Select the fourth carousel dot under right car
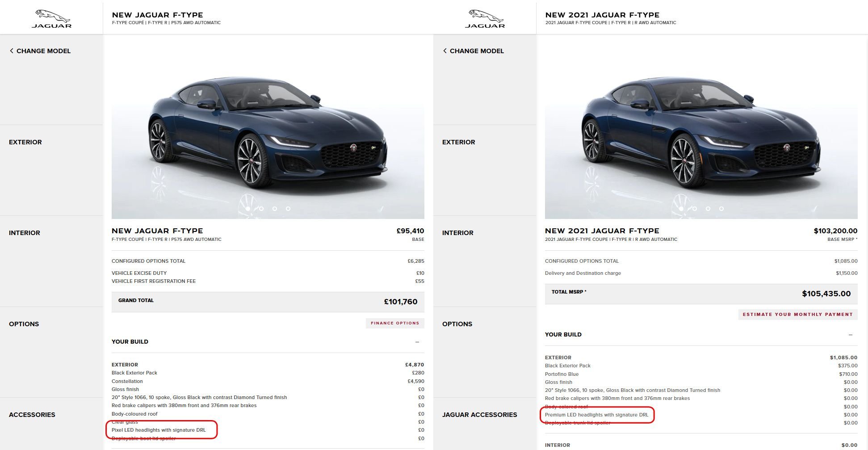This screenshot has height=450, width=868. point(721,209)
